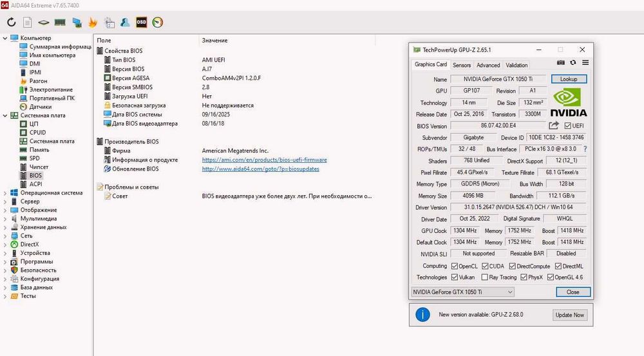Open the aida64.com biosupdates link
Viewport: 644px width, 356px height.
(260, 169)
